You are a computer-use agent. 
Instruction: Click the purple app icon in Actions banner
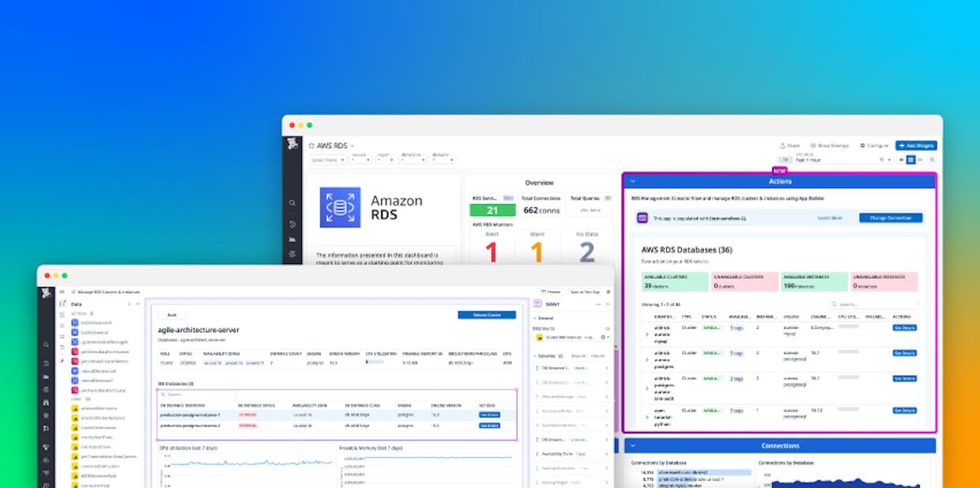point(643,218)
